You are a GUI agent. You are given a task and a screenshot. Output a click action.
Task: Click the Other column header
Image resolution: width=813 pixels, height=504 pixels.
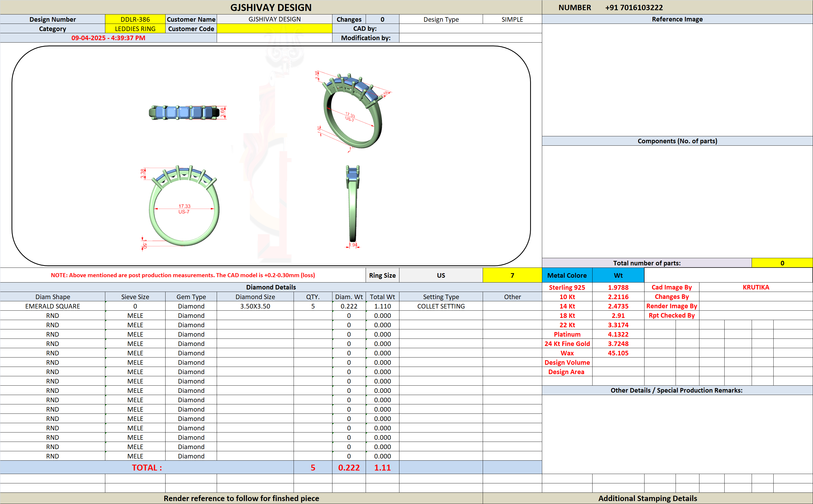tap(512, 297)
